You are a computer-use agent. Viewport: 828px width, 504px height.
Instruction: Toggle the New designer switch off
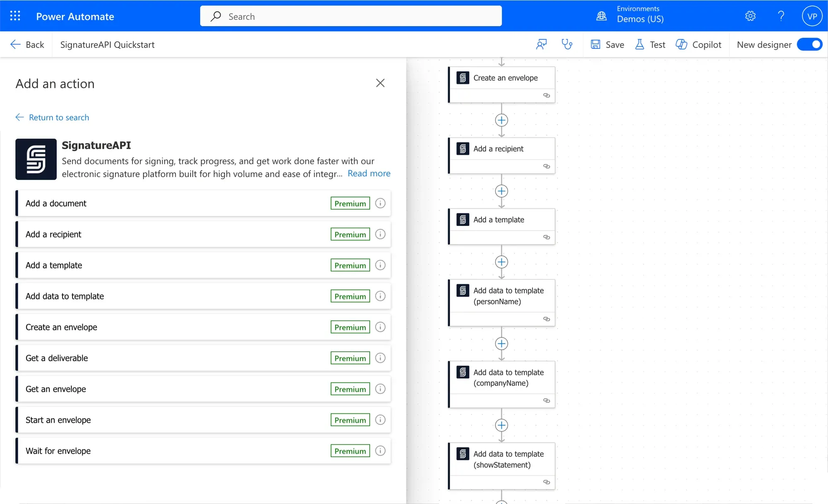[809, 44]
